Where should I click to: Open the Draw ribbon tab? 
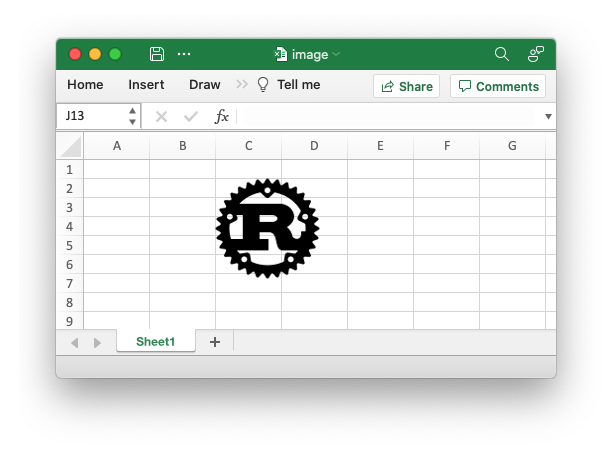click(x=205, y=85)
